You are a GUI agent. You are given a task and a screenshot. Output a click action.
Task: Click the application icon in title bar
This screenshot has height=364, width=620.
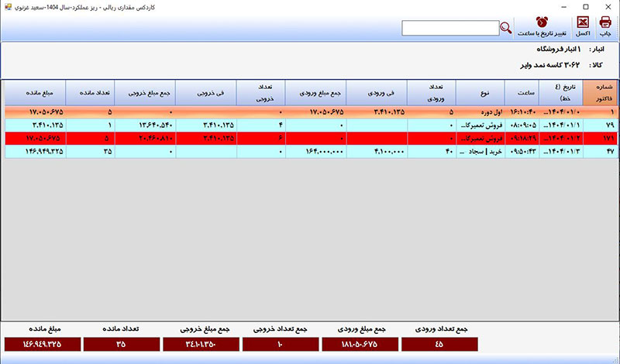point(9,7)
